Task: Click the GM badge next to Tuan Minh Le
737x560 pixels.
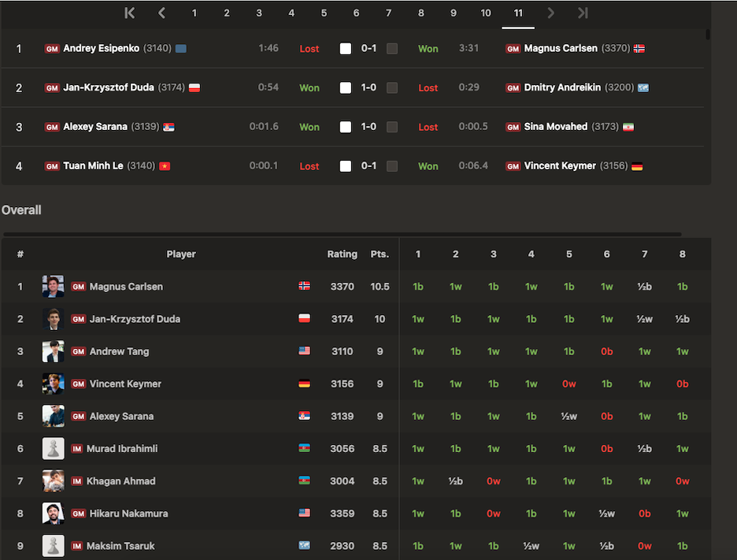Action: click(x=52, y=166)
